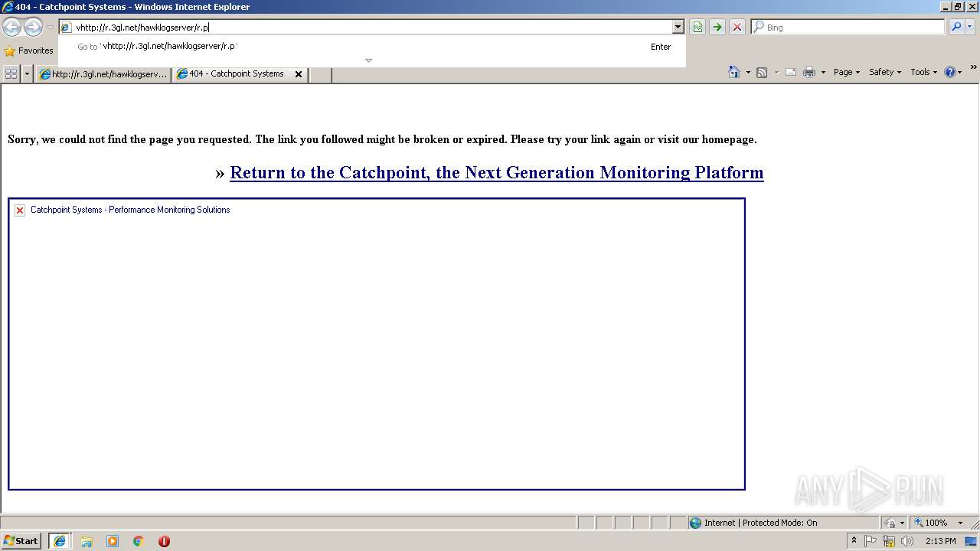
Task: Open Windows Explorer folder taskbar icon
Action: pyautogui.click(x=87, y=541)
